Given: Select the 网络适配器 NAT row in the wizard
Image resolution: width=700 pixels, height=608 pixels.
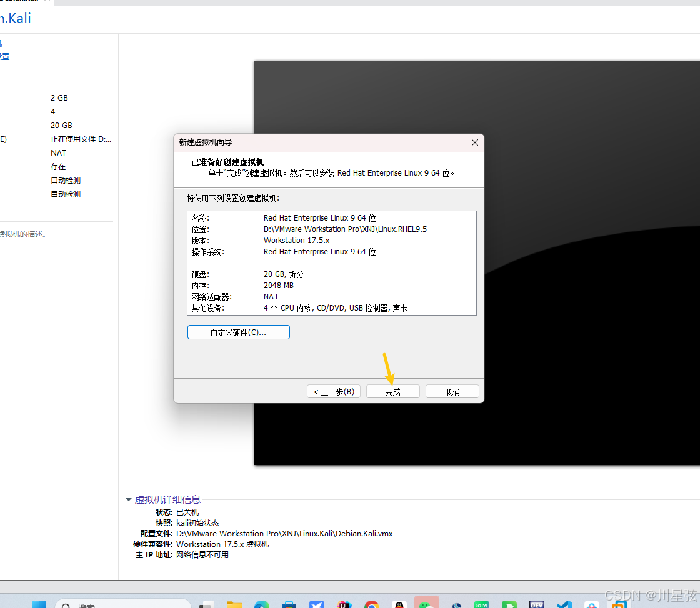Looking at the screenshot, I should (331, 296).
